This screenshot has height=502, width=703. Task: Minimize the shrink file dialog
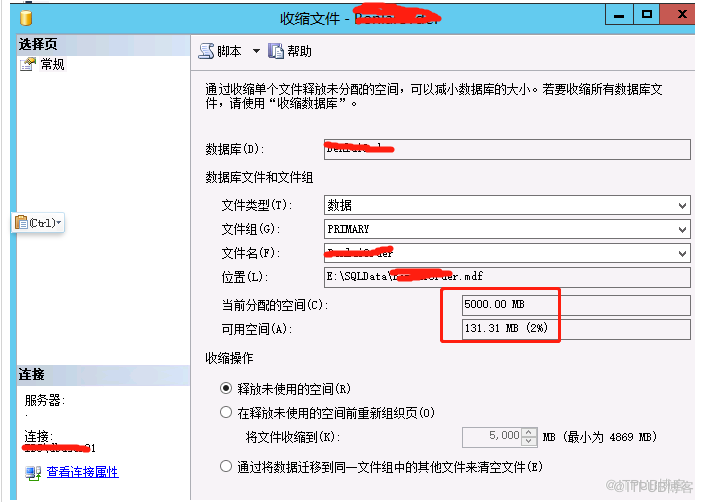619,15
